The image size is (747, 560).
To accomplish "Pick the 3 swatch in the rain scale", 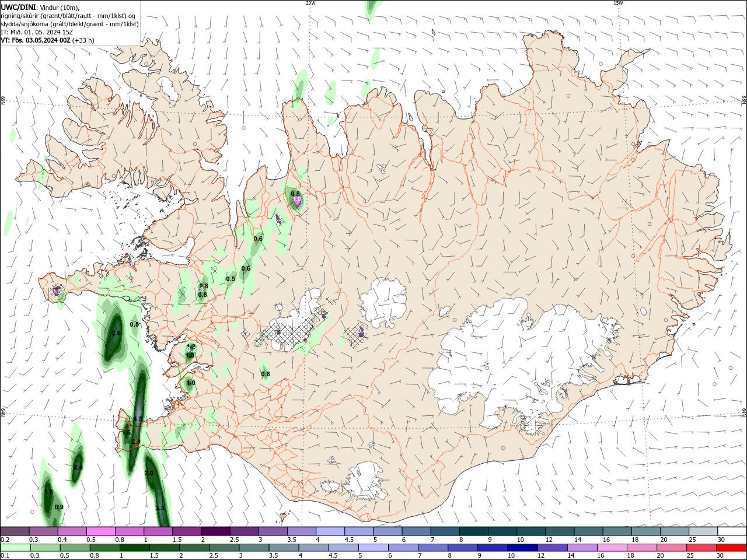I will [254, 548].
